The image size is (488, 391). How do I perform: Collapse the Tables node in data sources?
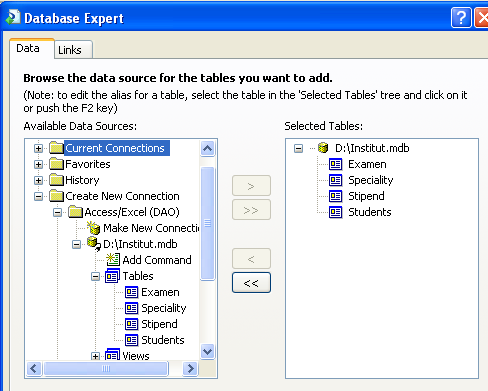pyautogui.click(x=95, y=276)
